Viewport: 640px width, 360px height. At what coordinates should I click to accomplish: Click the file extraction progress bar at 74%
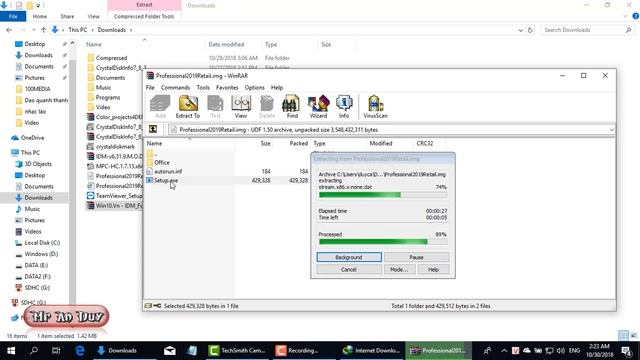383,195
